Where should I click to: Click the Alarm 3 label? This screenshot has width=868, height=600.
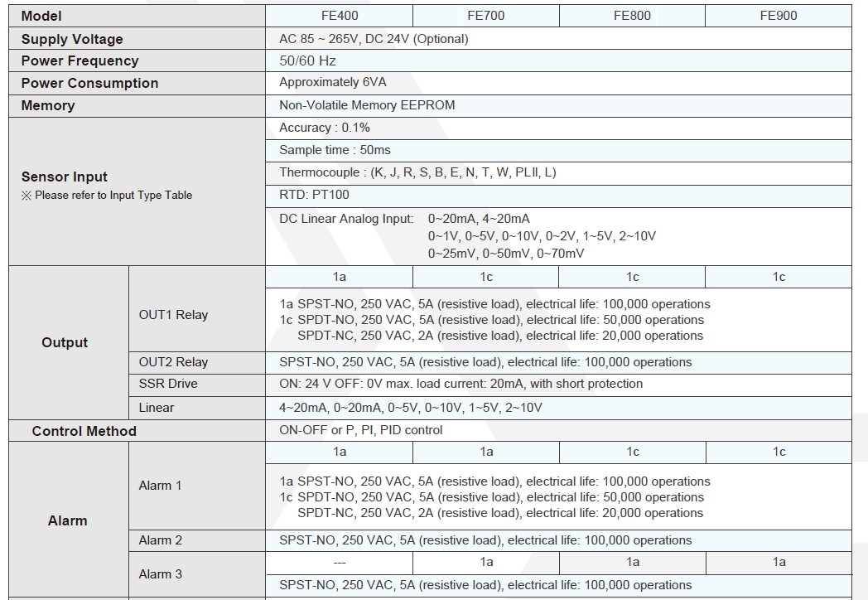tap(161, 574)
